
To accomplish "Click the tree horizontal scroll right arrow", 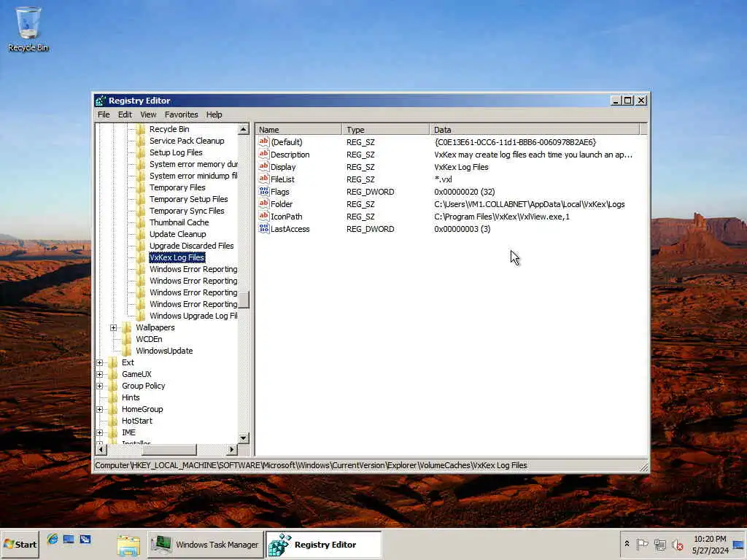I will point(231,449).
